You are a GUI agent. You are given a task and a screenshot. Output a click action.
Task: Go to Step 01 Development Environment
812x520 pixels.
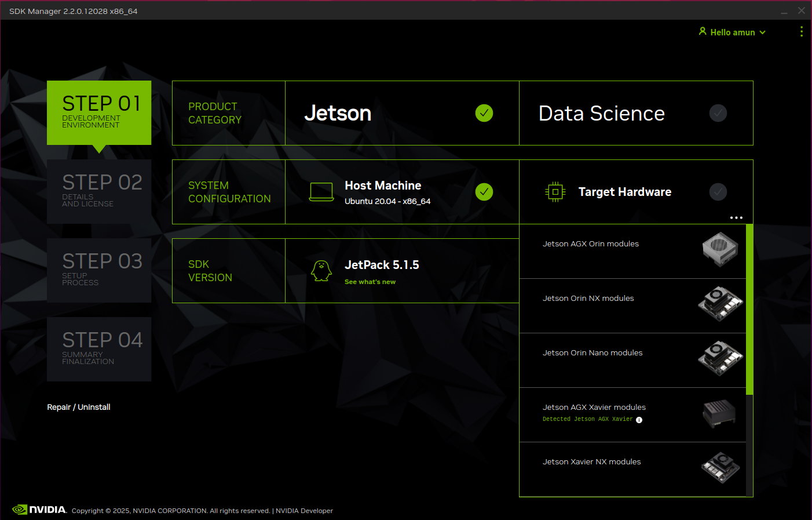pos(99,112)
